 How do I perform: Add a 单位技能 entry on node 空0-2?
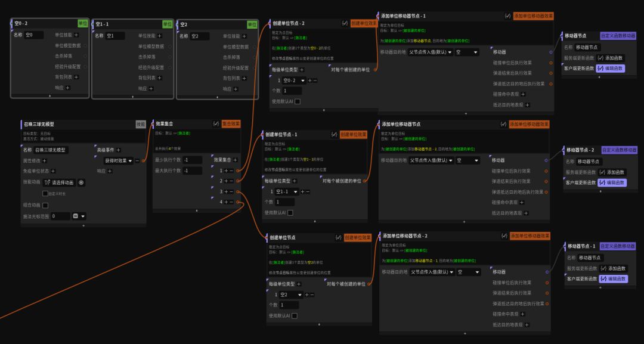tap(76, 35)
